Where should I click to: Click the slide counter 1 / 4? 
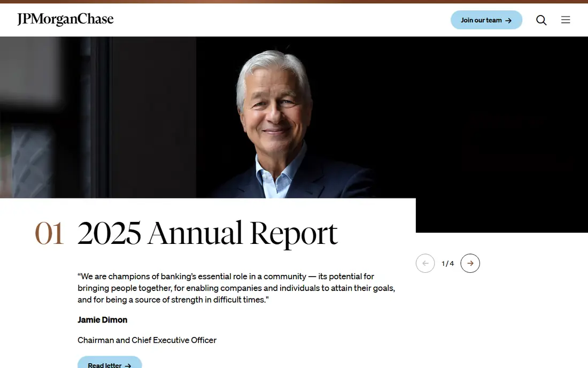(448, 263)
